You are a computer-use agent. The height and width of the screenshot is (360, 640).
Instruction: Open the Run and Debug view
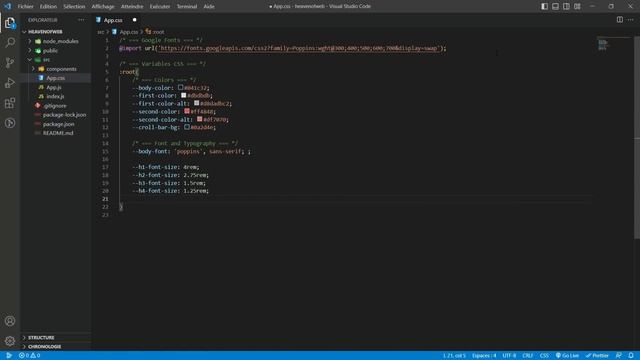pyautogui.click(x=10, y=83)
